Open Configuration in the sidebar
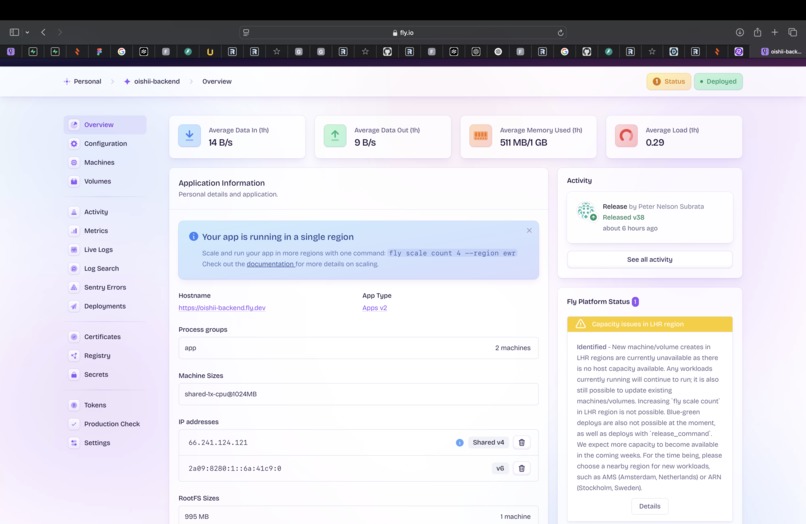The width and height of the screenshot is (806, 524). pos(105,143)
